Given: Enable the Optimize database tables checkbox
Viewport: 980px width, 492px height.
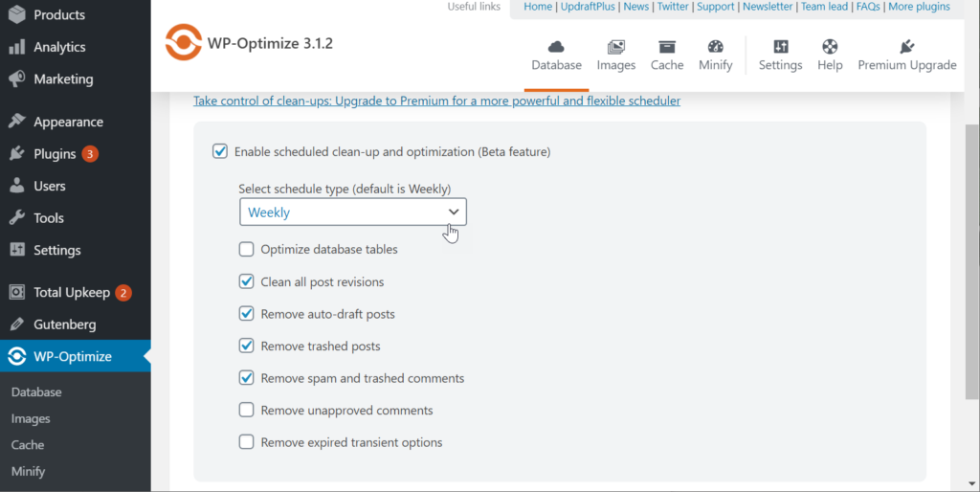Looking at the screenshot, I should coord(247,250).
